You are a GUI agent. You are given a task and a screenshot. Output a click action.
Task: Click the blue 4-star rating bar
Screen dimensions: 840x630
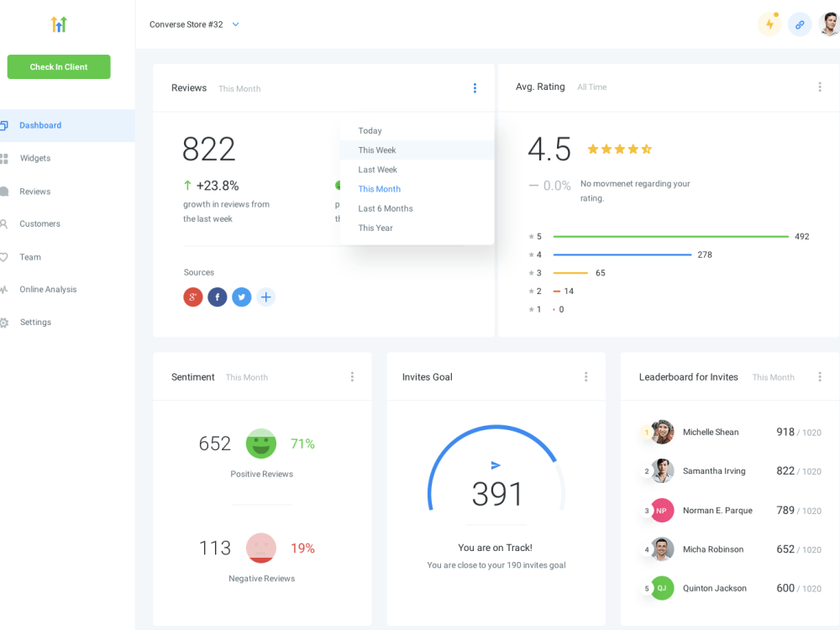point(622,255)
